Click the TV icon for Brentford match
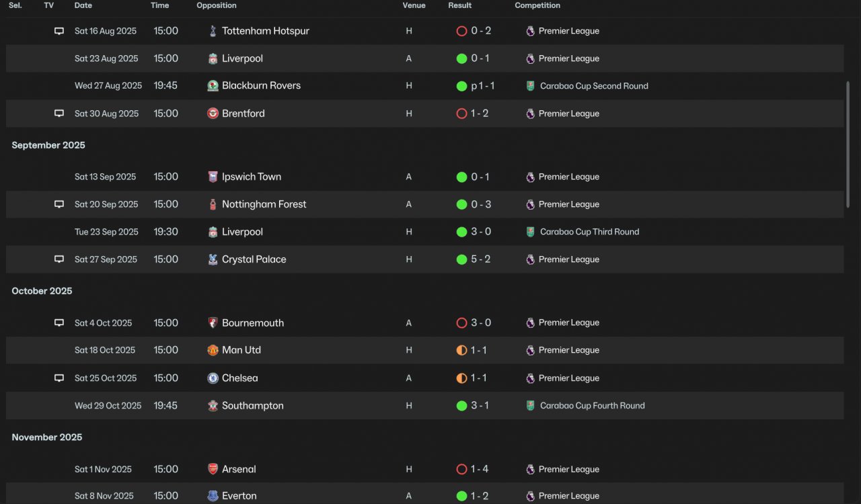Image resolution: width=861 pixels, height=504 pixels. tap(59, 114)
